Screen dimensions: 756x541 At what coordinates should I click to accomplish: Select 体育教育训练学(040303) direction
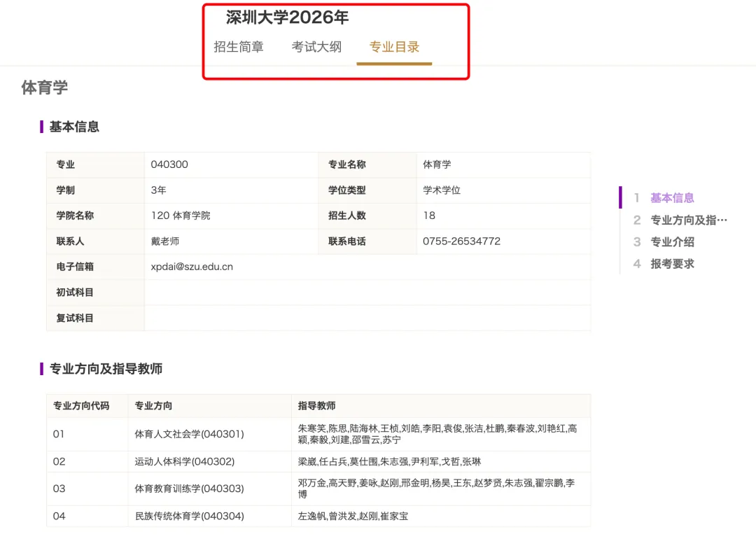pos(189,489)
